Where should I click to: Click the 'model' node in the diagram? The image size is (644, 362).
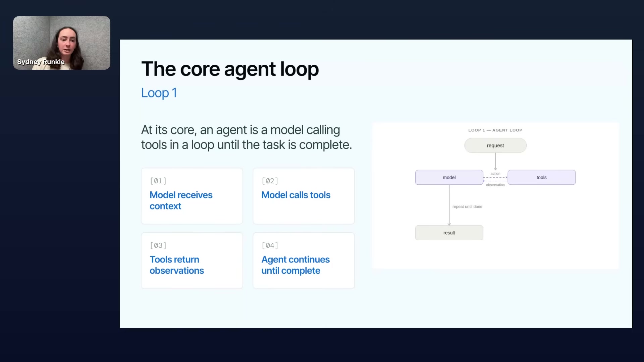click(x=449, y=177)
